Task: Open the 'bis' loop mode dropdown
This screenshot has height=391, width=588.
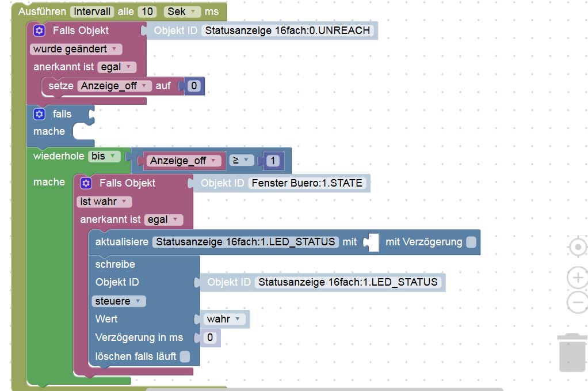Action: (104, 156)
